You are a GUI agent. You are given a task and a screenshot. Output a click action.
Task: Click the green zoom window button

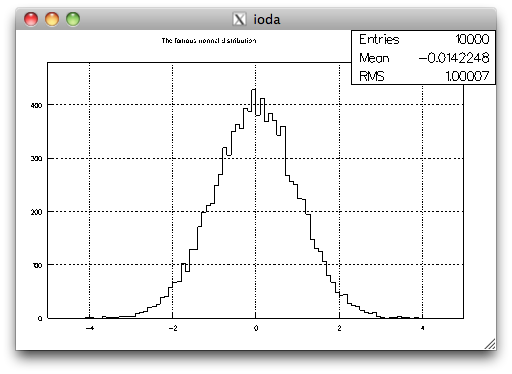pyautogui.click(x=73, y=19)
